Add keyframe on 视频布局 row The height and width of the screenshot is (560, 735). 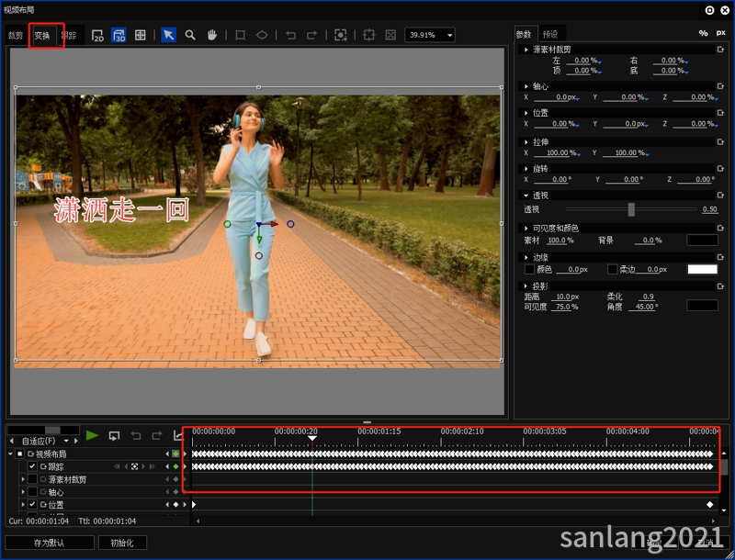coord(175,454)
